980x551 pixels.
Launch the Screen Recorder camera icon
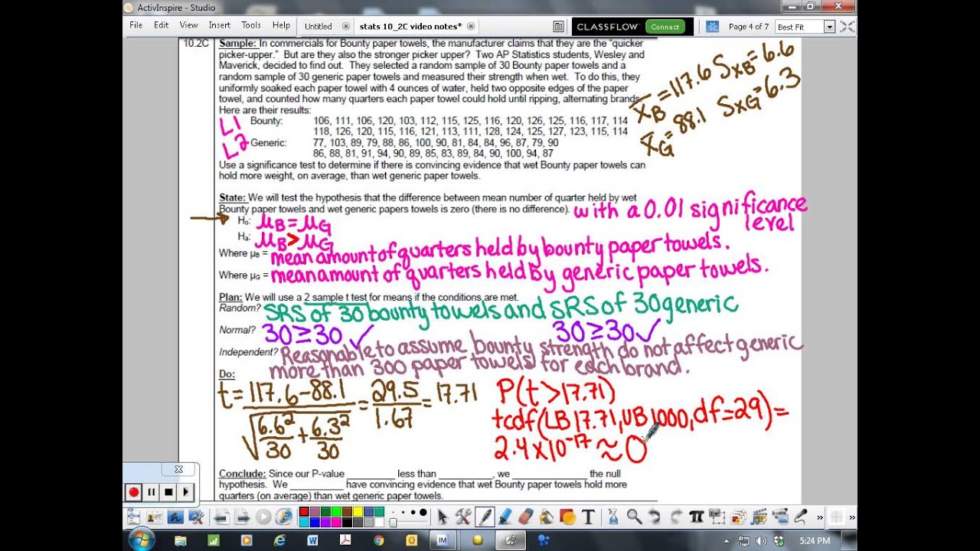coord(781,517)
